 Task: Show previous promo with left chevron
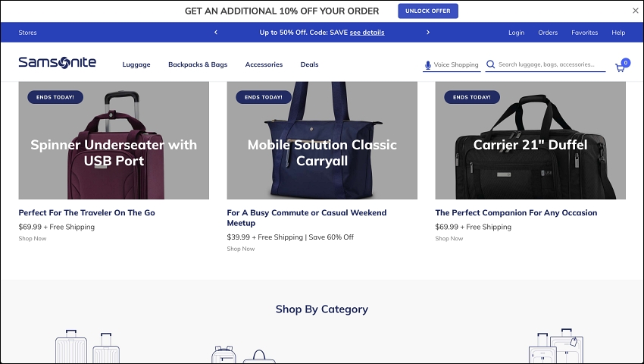(x=216, y=32)
